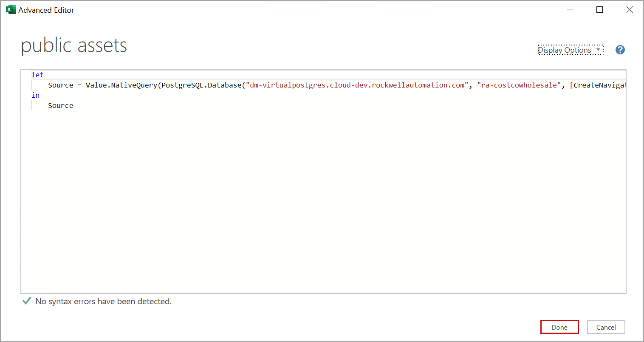Click Value.NativeQuery in the code
644x342 pixels.
click(x=121, y=85)
